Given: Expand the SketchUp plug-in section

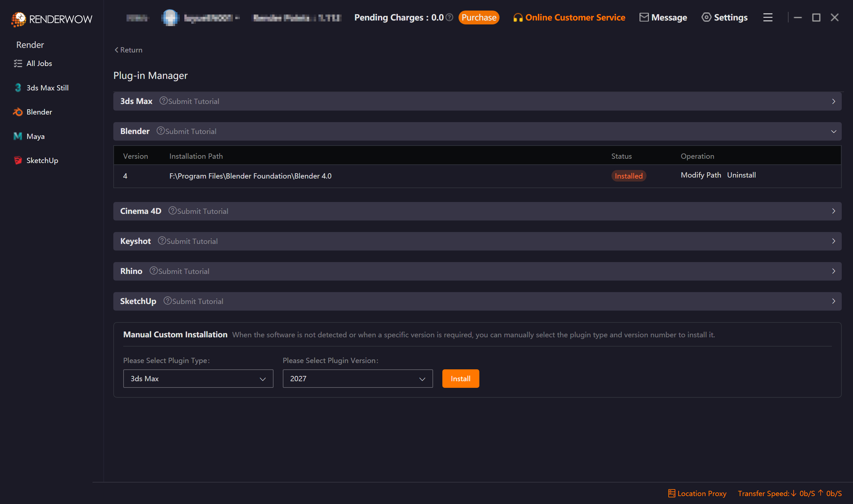Looking at the screenshot, I should 834,301.
